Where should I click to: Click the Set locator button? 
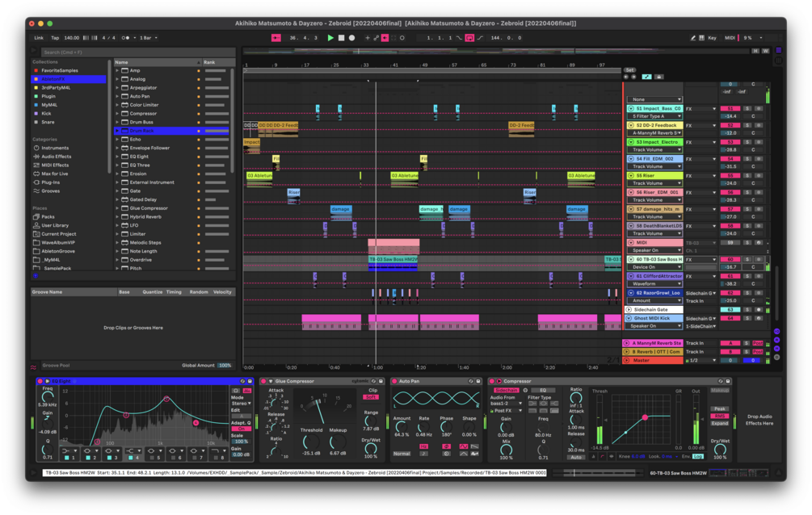point(629,70)
